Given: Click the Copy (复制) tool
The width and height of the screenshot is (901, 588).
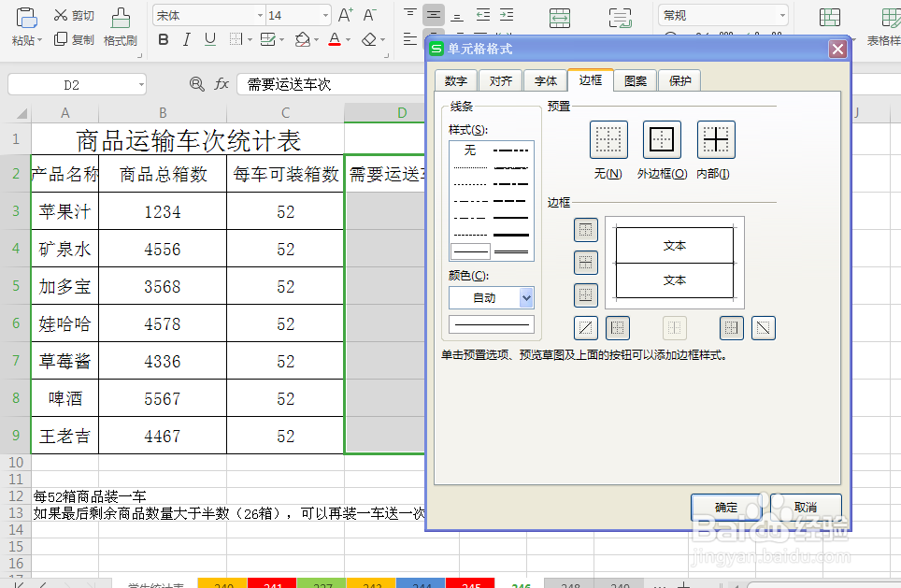Looking at the screenshot, I should (x=74, y=39).
